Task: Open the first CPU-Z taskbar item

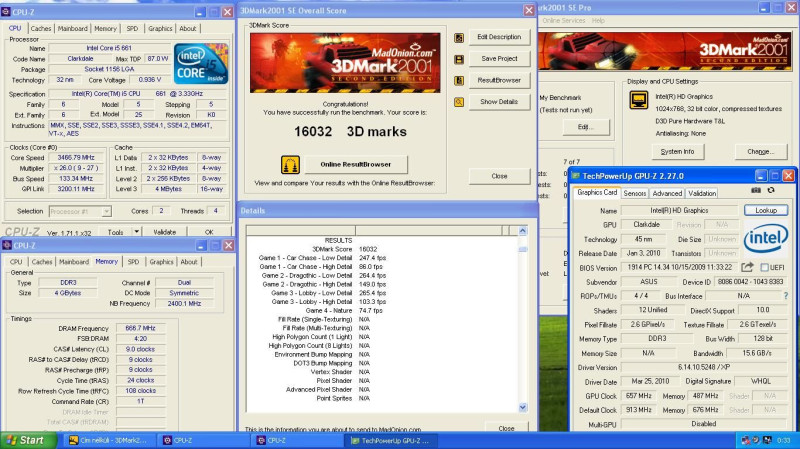Action: 203,440
